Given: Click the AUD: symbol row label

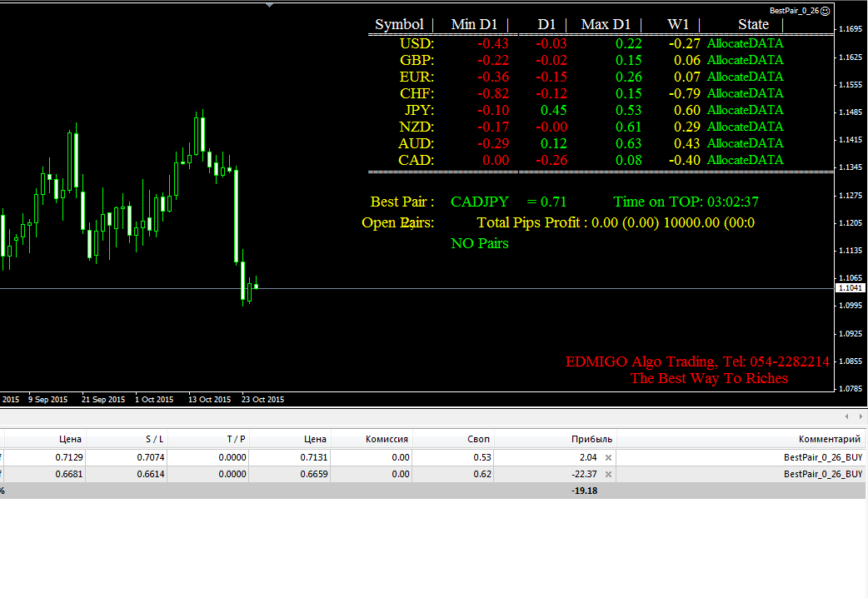Looking at the screenshot, I should [x=417, y=143].
